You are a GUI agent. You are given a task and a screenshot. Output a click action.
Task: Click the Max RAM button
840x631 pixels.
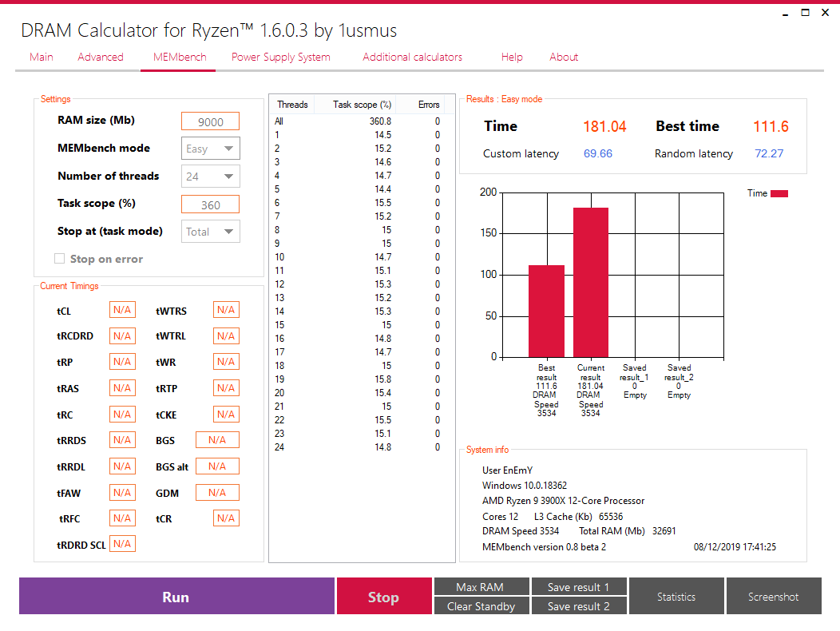(481, 586)
